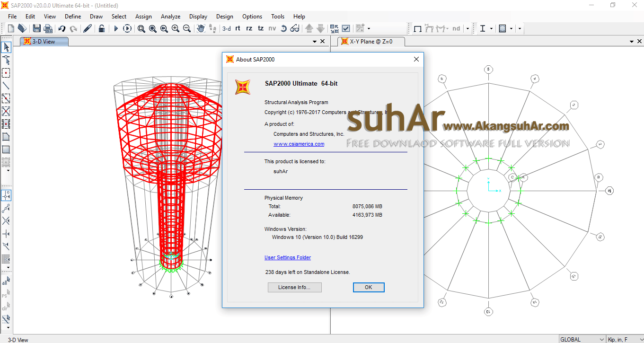Click the pencil refresh window icon
This screenshot has width=644, height=343.
[x=88, y=28]
